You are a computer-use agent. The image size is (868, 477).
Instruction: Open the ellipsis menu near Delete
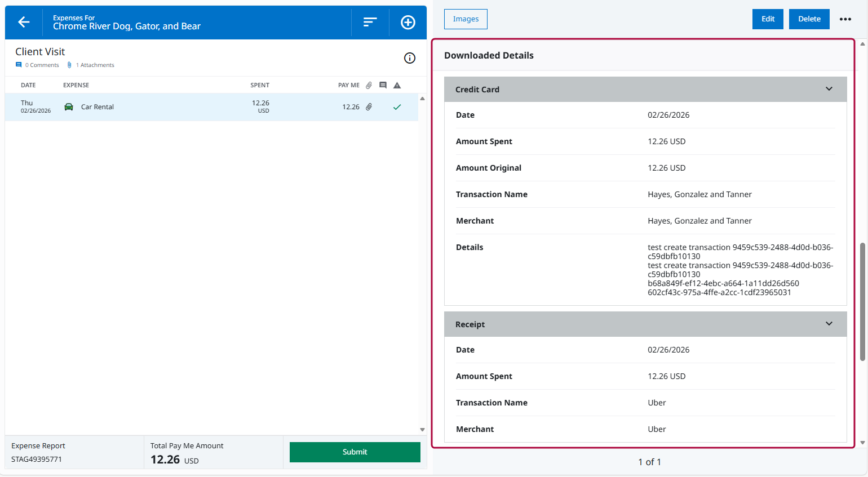(x=845, y=19)
